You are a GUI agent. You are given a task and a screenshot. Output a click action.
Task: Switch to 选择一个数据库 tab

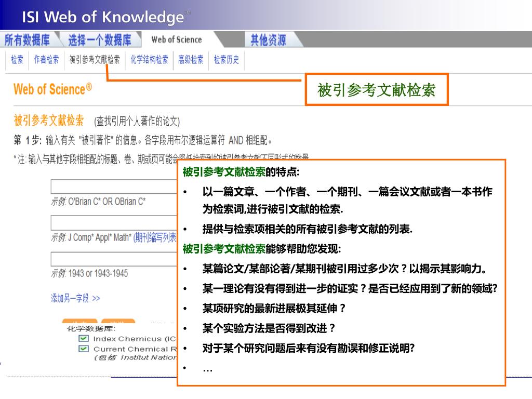(100, 40)
